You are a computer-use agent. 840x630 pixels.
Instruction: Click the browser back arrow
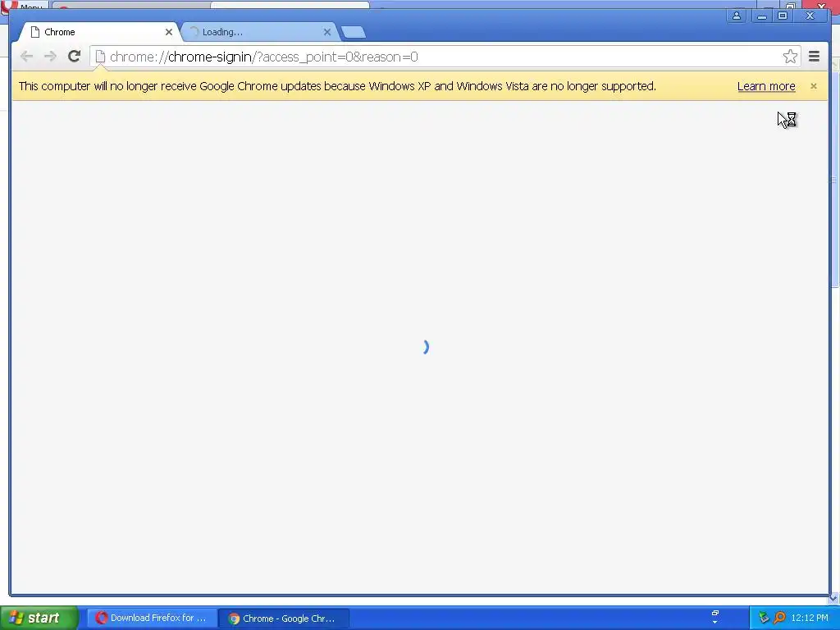click(x=26, y=57)
